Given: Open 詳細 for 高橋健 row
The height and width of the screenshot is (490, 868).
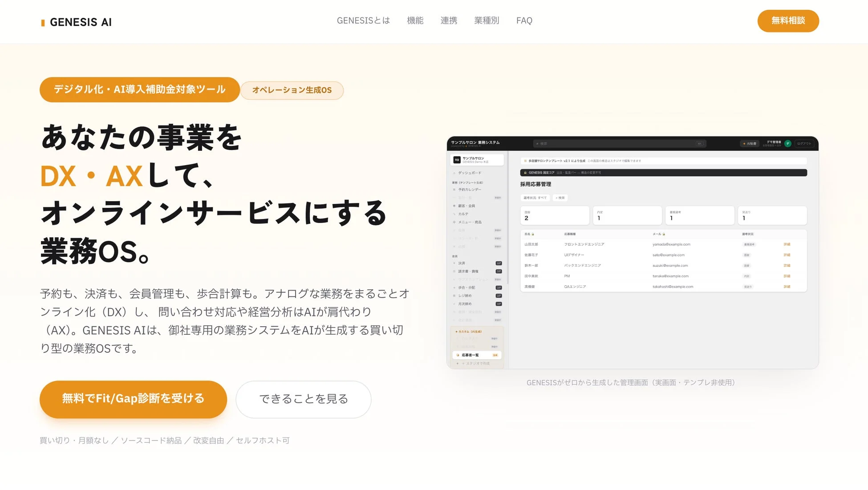Looking at the screenshot, I should tap(787, 287).
